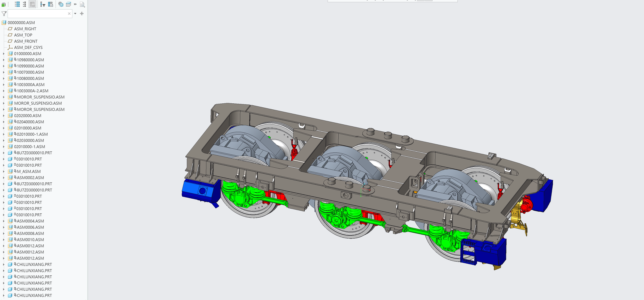
Task: Click the funnel filter icon
Action: (x=4, y=13)
